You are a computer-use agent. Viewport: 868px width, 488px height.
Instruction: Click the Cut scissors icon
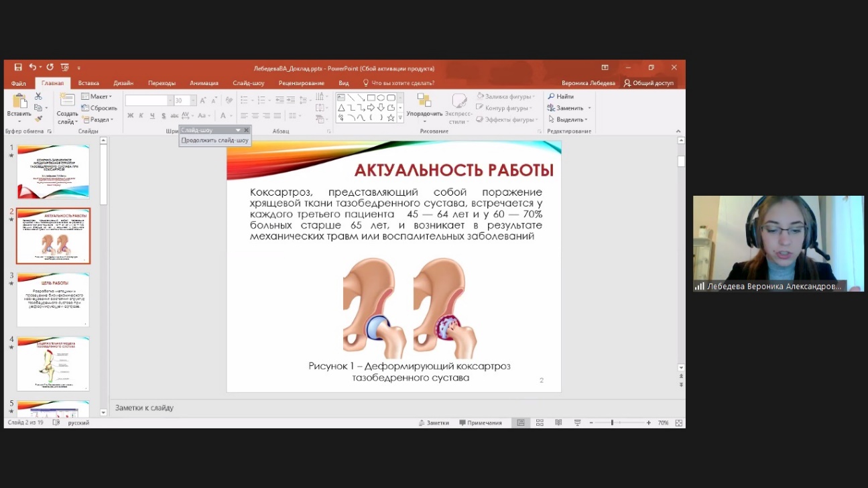coord(38,97)
